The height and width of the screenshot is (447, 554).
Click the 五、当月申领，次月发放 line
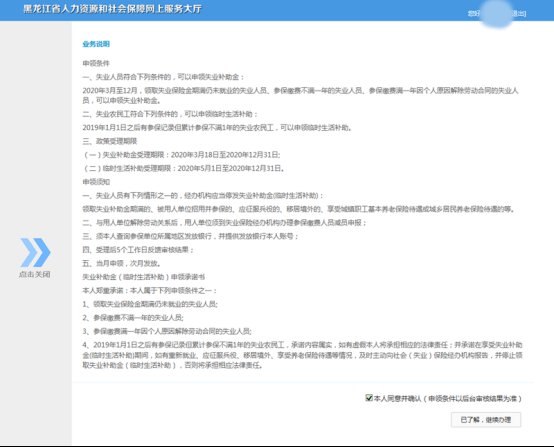pos(122,263)
